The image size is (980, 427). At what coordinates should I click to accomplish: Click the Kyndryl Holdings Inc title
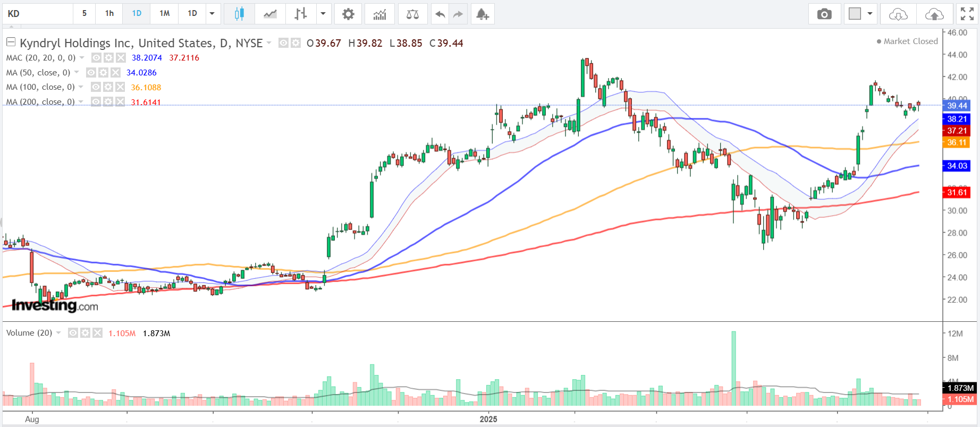click(141, 43)
